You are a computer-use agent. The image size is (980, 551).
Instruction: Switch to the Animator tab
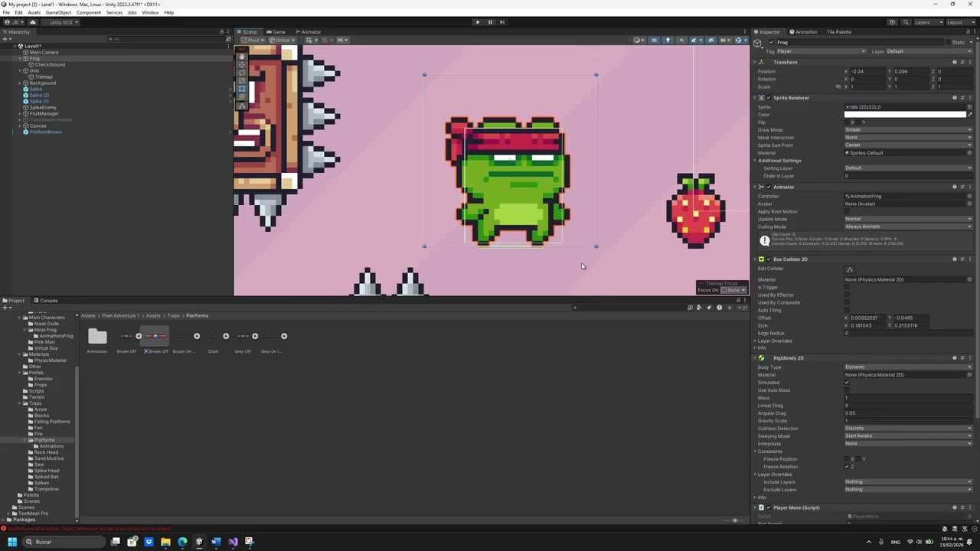(x=309, y=32)
